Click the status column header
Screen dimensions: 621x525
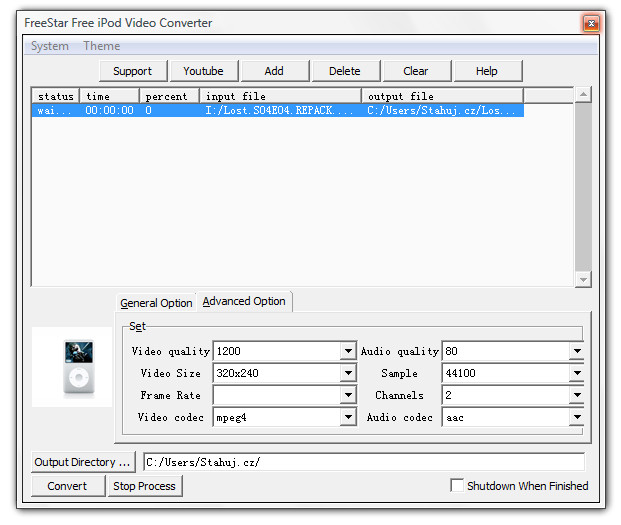56,96
